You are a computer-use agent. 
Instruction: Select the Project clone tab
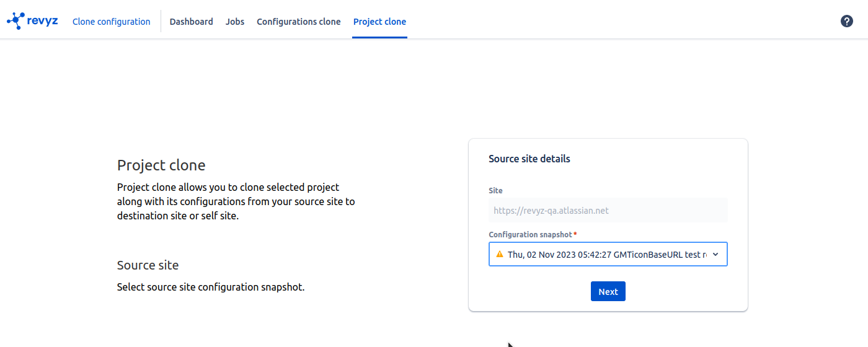pyautogui.click(x=379, y=22)
